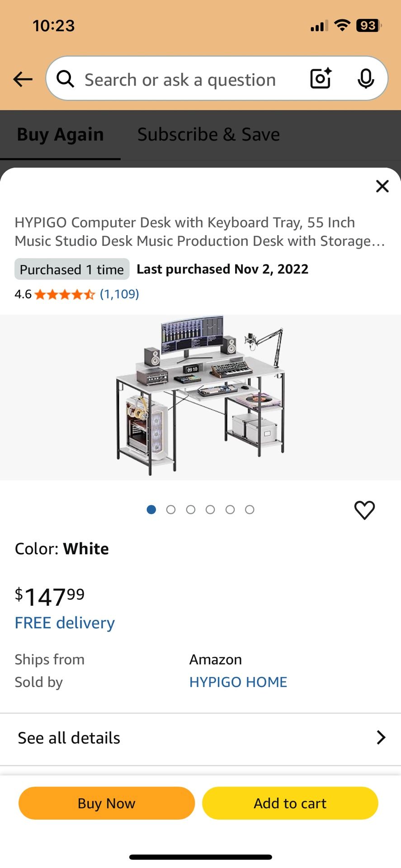Tap the Search or ask a question field
This screenshot has width=401, height=868.
[181, 79]
